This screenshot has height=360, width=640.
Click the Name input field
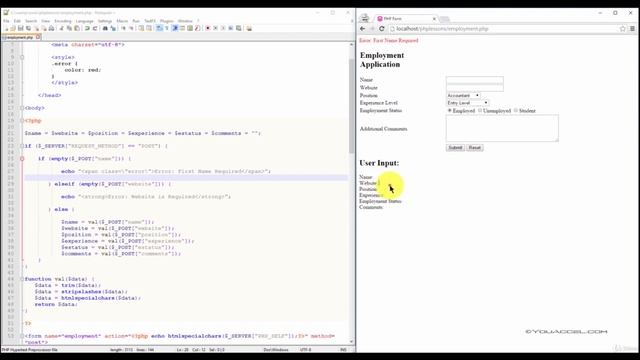click(x=475, y=80)
